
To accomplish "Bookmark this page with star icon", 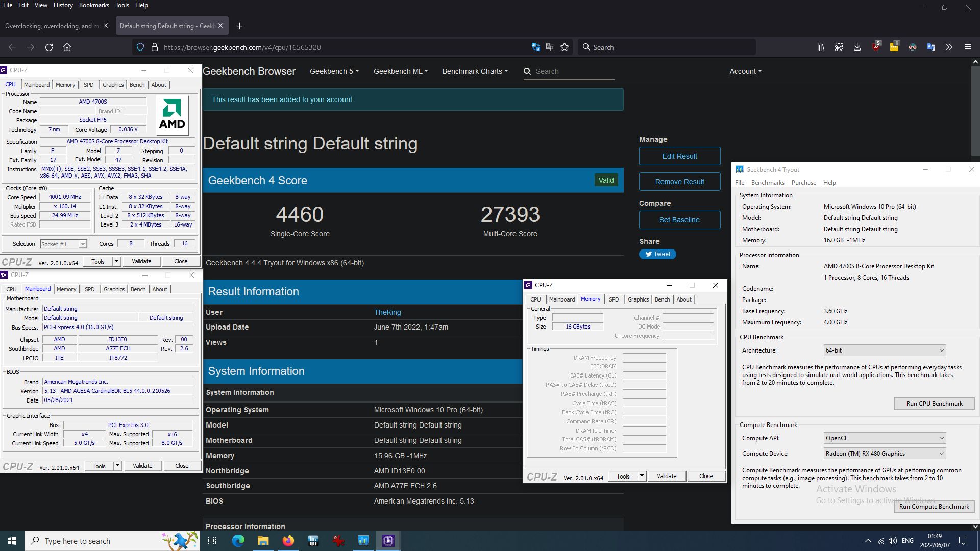I will point(565,47).
